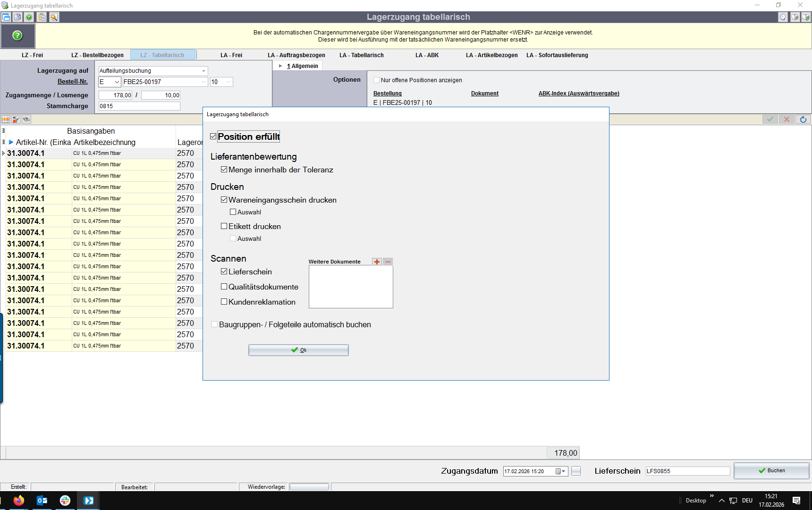Open Firefox from the taskbar
The image size is (812, 510).
tap(19, 501)
